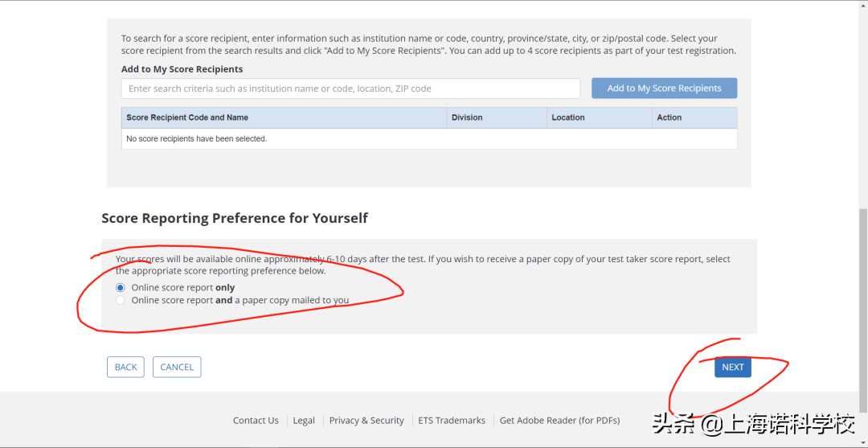Click the Score Reporting Preference for Yourself heading
Viewport: 868px width, 448px height.
[235, 218]
